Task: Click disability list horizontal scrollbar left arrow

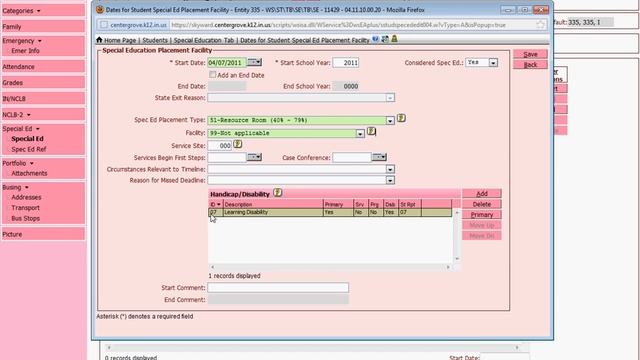Action: tap(212, 267)
